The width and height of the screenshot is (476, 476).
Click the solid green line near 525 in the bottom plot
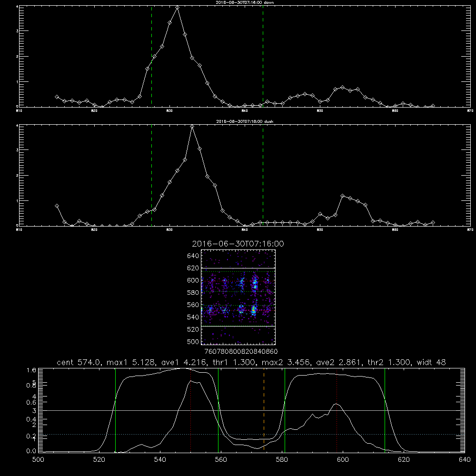click(x=115, y=410)
